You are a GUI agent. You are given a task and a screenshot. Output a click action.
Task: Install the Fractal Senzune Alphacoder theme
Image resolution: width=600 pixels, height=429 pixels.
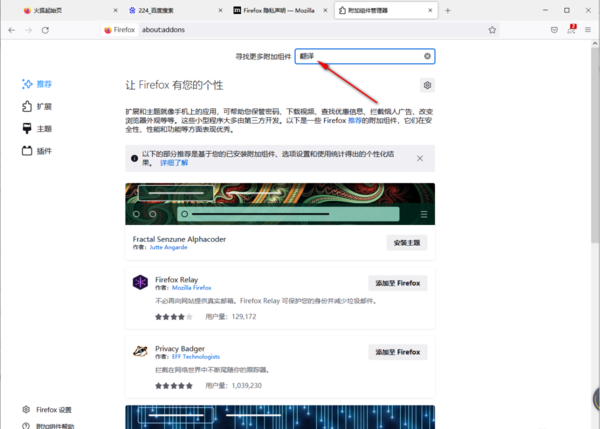point(407,243)
